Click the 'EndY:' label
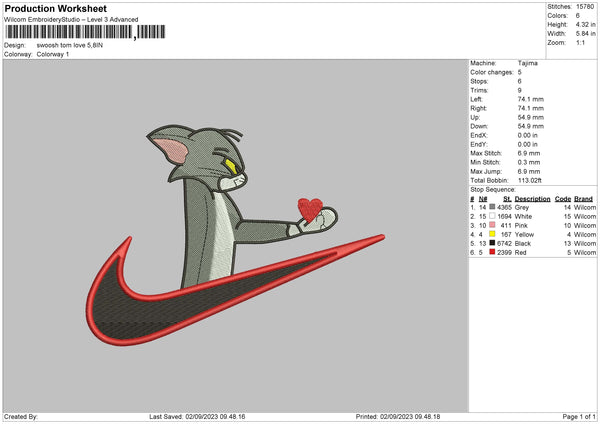This screenshot has height=424, width=600. point(479,144)
